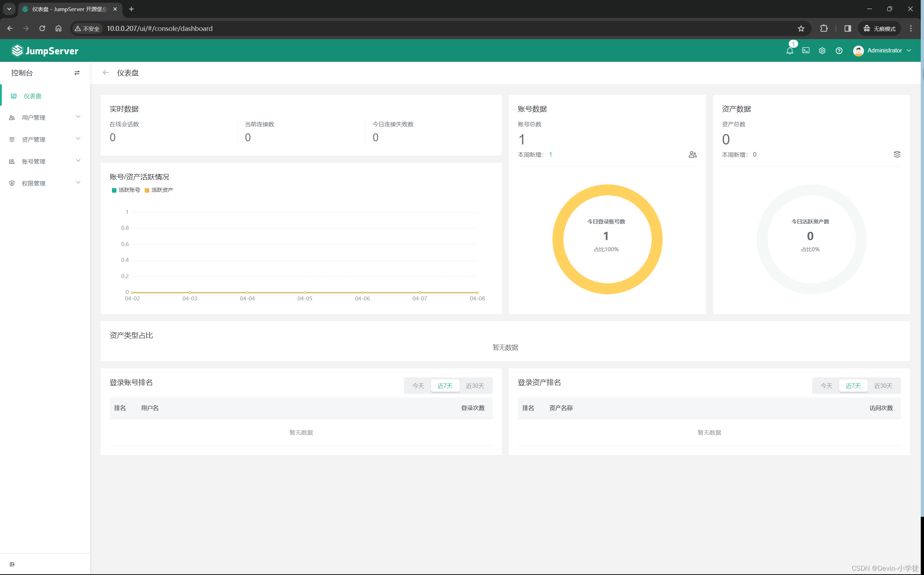Select 近30天 in 登录资产排名
Viewport: 924px width, 575px height.
(883, 386)
